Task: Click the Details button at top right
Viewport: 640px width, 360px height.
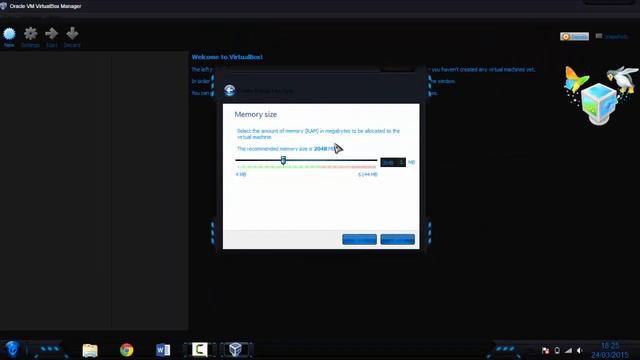Action: click(x=574, y=36)
